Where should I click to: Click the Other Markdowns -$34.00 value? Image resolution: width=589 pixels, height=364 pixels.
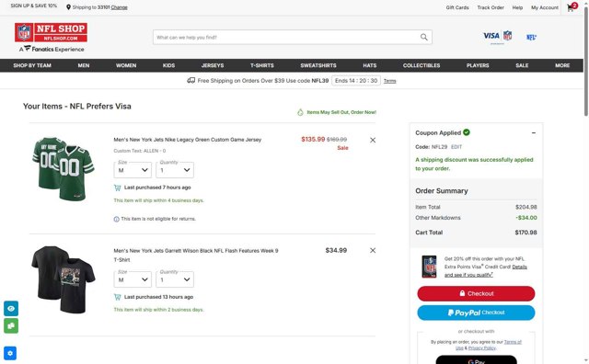pyautogui.click(x=526, y=218)
